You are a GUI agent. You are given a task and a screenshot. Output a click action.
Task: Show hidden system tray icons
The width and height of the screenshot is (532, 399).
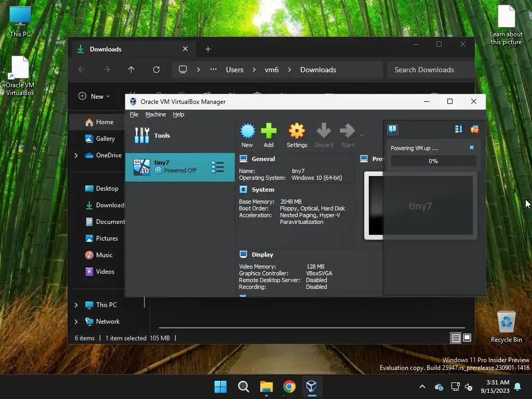[x=422, y=387]
